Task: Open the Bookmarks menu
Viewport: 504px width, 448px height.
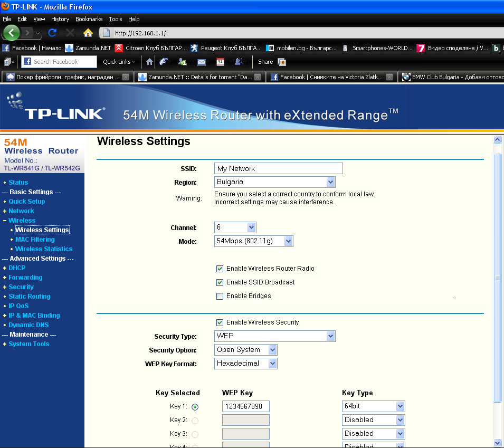Action: 89,19
